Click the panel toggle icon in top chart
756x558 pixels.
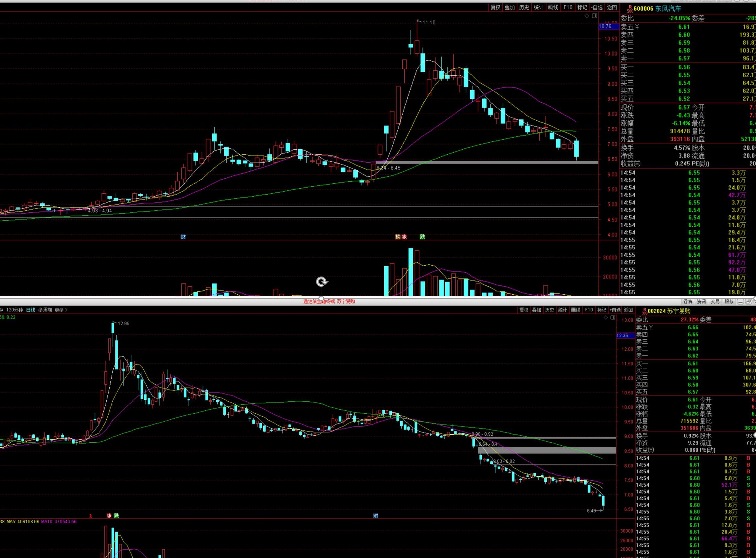594,16
